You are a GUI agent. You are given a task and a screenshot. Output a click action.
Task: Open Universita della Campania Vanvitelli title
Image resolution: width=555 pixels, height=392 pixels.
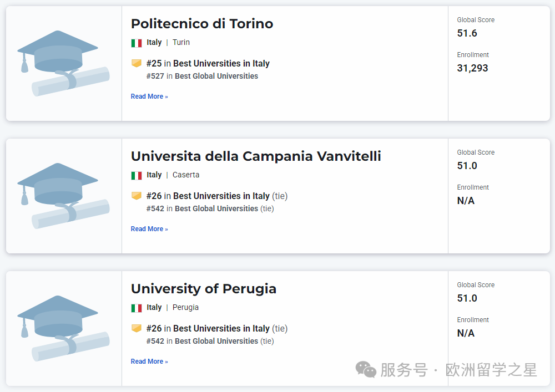[256, 156]
